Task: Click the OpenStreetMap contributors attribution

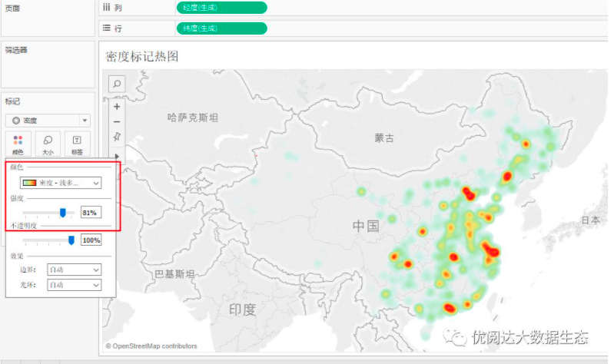Action: click(151, 346)
